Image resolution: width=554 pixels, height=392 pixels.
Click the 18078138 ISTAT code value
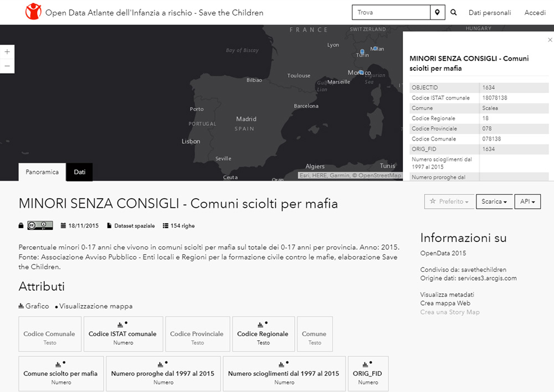pos(495,98)
